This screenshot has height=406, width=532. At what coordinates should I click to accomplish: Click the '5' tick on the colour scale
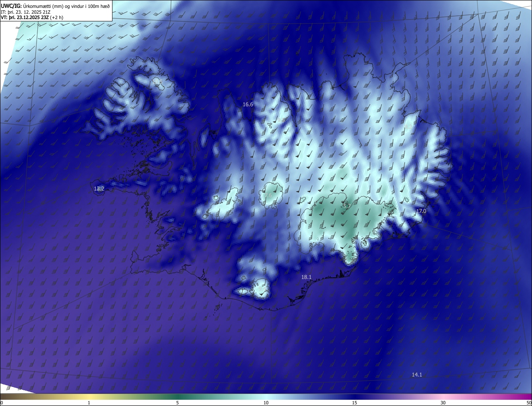click(x=177, y=403)
